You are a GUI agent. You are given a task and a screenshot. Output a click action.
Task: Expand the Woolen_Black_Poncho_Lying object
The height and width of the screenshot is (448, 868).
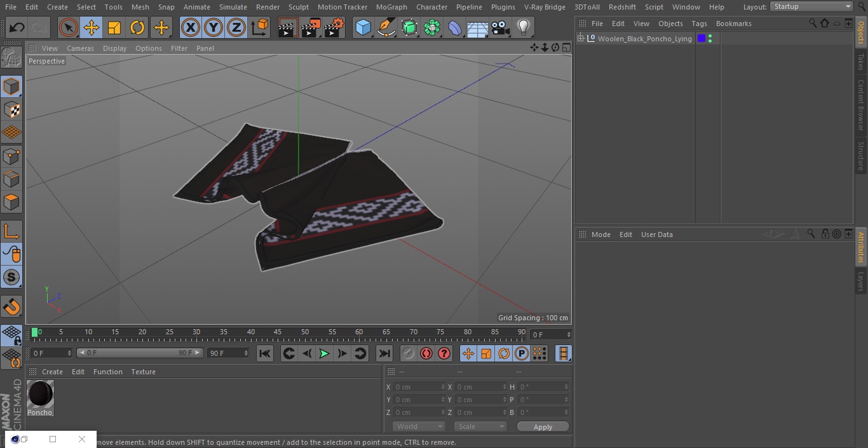[x=581, y=39]
